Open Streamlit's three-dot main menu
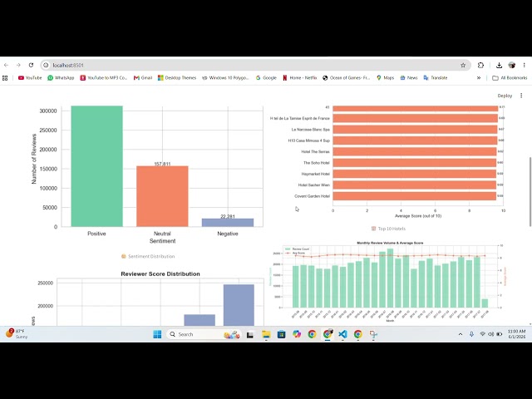Viewport: 532px width, 399px height. tap(521, 96)
